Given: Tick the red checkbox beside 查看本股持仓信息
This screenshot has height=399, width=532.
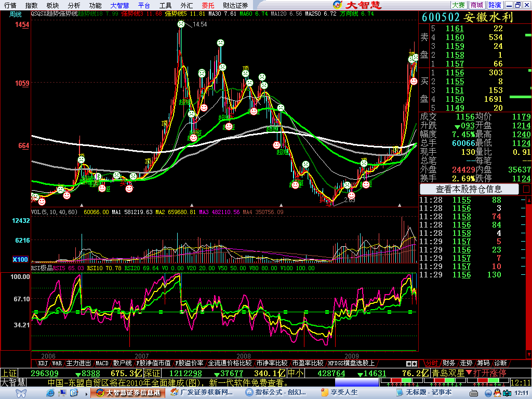Looking at the screenshot, I should click(526, 189).
